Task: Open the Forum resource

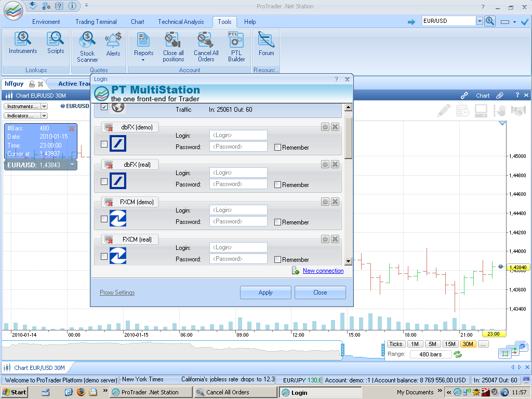Action: (266, 44)
